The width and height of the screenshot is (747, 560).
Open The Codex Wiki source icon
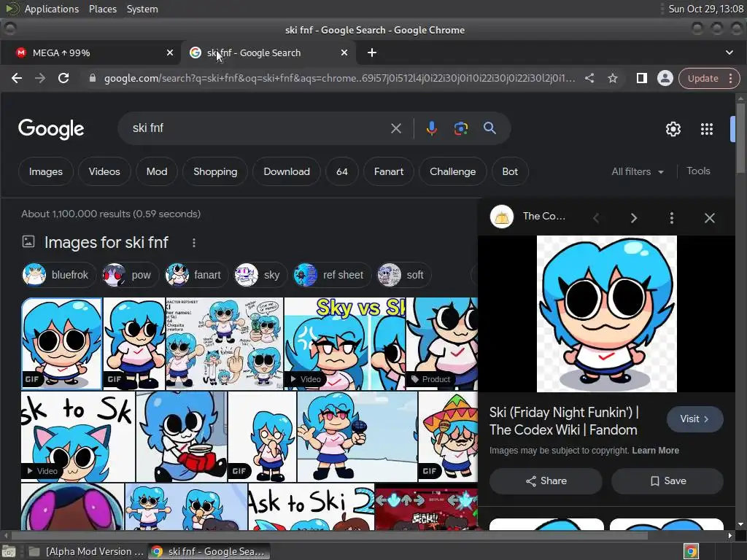(x=502, y=217)
